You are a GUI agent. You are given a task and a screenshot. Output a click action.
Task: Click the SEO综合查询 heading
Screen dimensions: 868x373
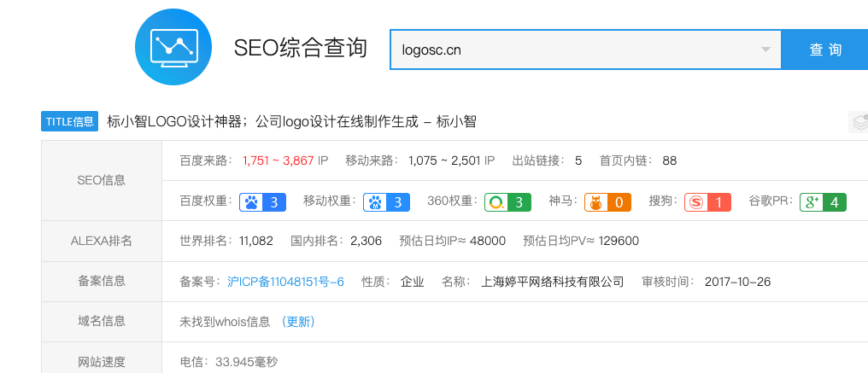301,48
